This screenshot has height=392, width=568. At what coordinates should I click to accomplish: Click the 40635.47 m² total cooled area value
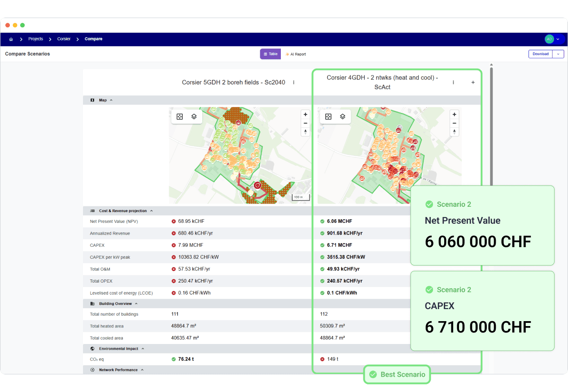185,338
